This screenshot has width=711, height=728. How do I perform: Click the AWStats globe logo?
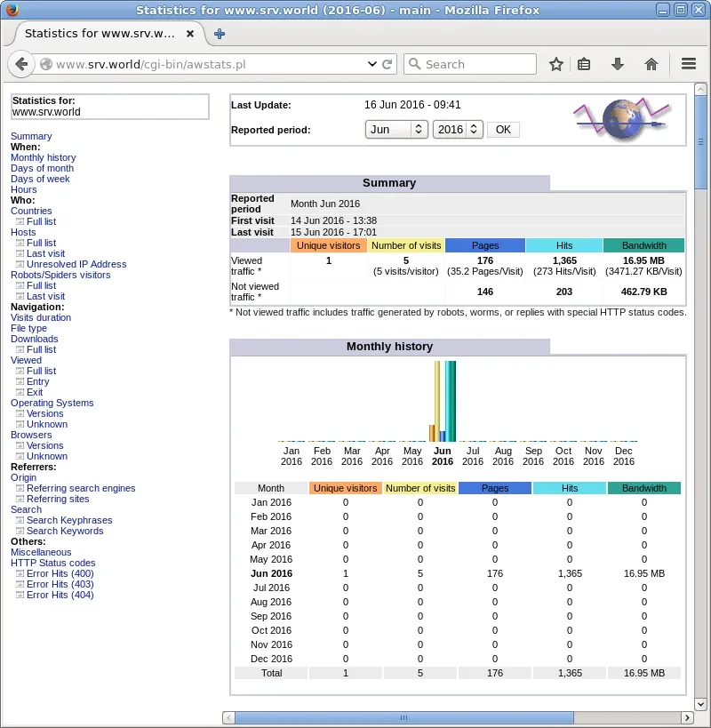622,120
